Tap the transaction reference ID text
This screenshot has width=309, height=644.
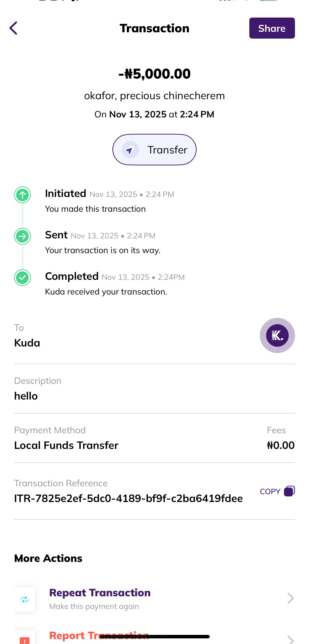point(128,498)
